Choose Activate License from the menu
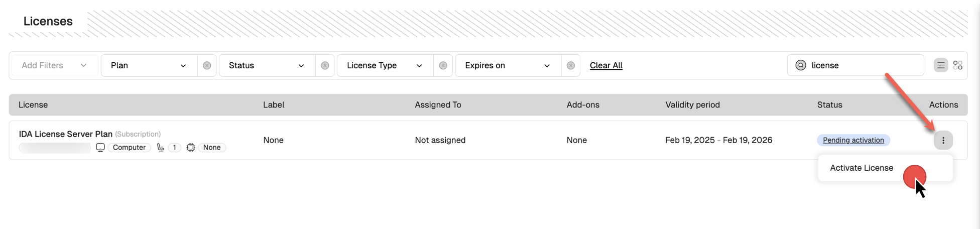 coord(862,168)
